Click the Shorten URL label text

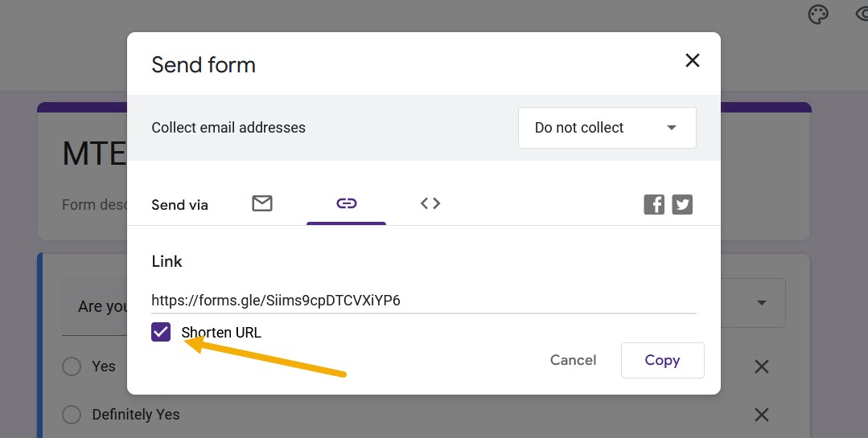(x=221, y=333)
